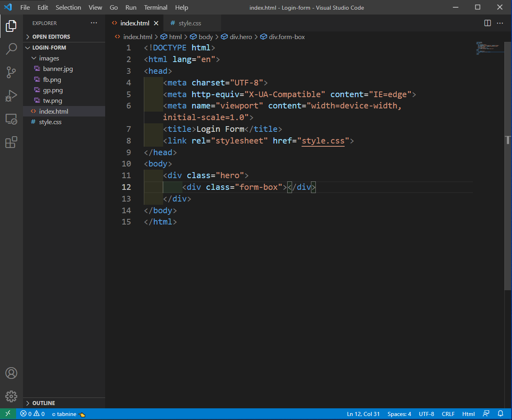Open the Terminal menu
This screenshot has height=420, width=512.
point(156,7)
